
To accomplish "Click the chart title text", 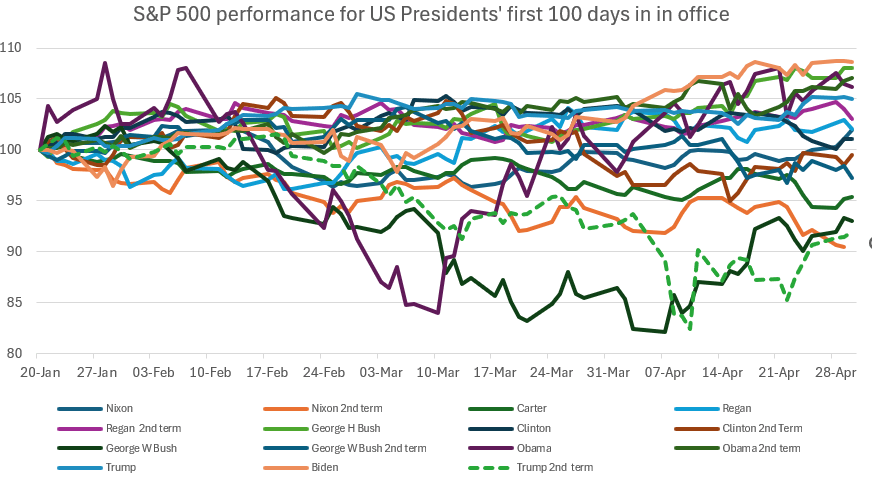I will (x=431, y=14).
